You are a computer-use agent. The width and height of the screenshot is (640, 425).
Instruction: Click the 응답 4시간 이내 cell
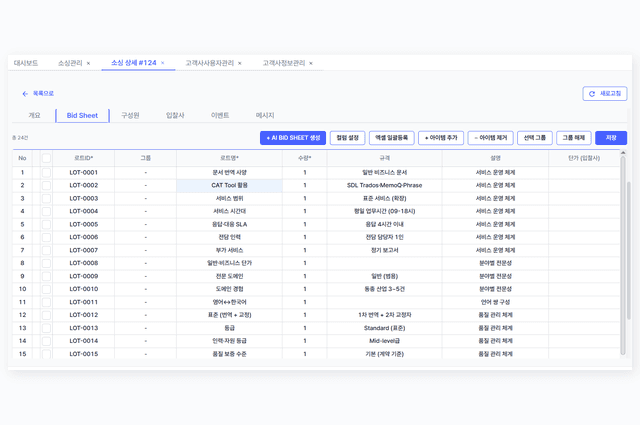384,225
